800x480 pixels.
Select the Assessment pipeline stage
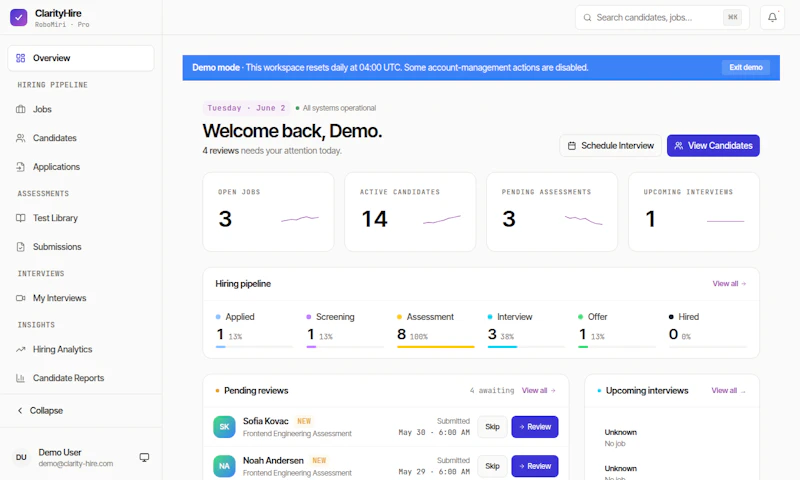[436, 330]
